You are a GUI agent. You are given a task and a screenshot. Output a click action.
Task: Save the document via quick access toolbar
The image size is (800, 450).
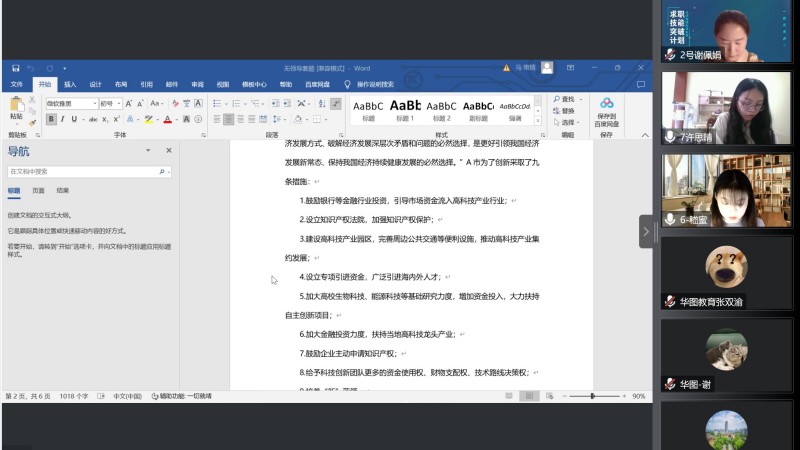pos(16,68)
